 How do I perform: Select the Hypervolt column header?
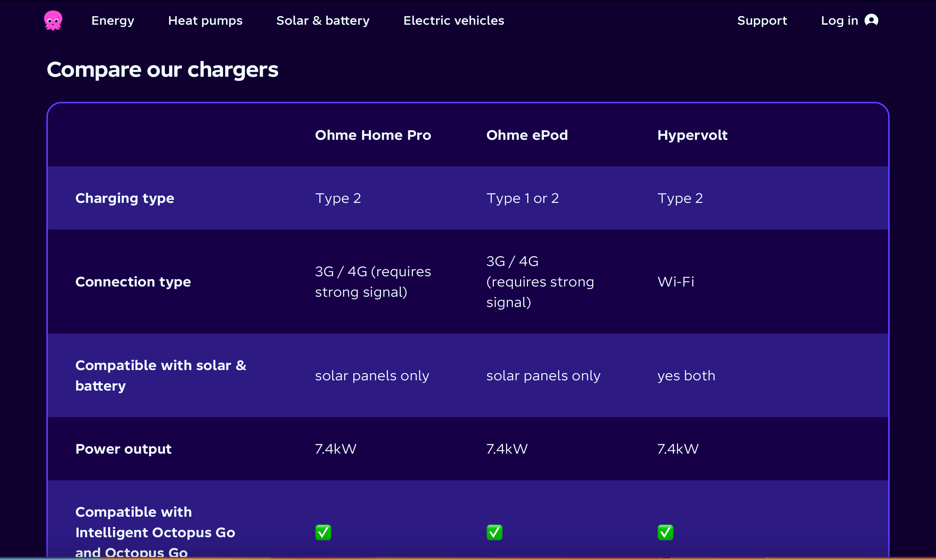click(692, 135)
